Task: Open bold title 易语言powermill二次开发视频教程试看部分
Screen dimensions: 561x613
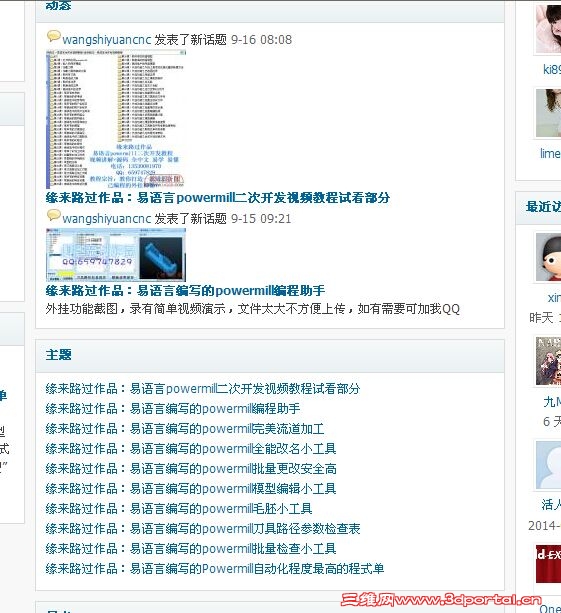Action: point(218,198)
